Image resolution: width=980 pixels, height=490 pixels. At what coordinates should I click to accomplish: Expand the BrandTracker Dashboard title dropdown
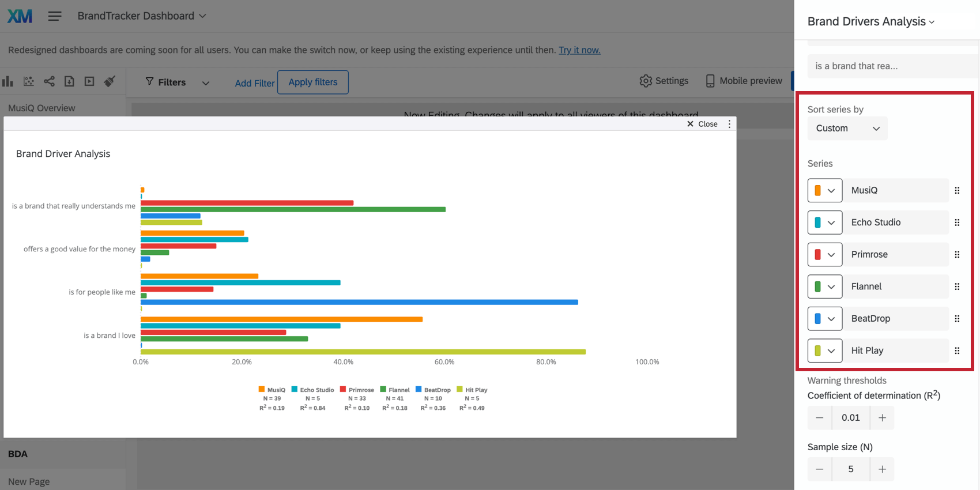202,16
